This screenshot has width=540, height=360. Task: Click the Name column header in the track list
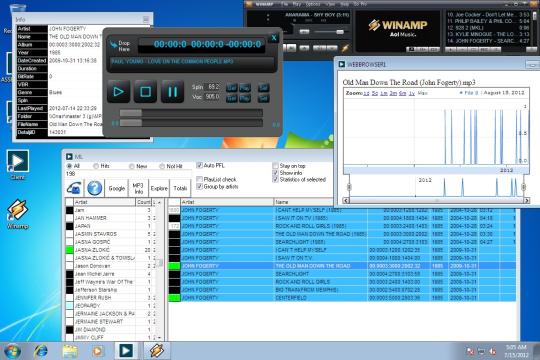tap(303, 202)
